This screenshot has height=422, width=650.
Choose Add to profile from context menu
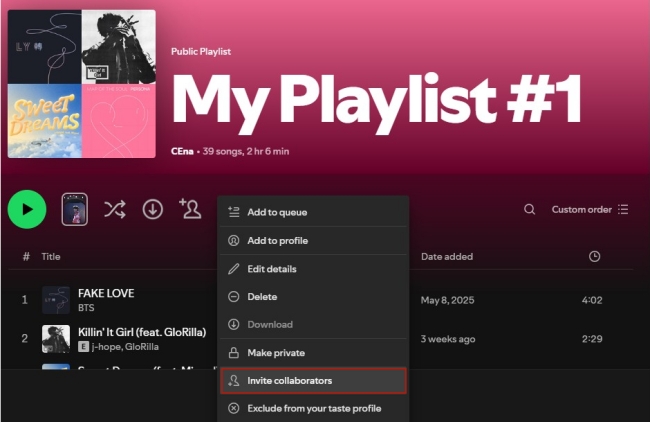313,240
